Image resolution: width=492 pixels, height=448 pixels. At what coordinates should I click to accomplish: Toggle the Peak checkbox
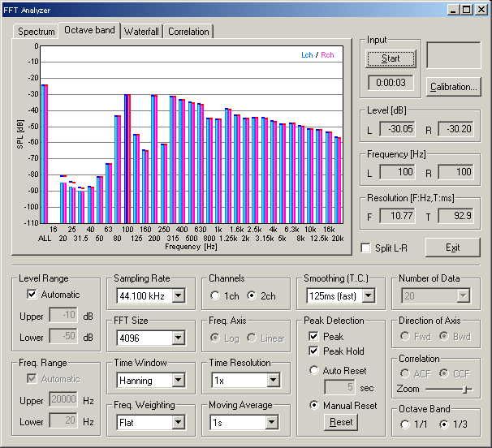pyautogui.click(x=313, y=336)
